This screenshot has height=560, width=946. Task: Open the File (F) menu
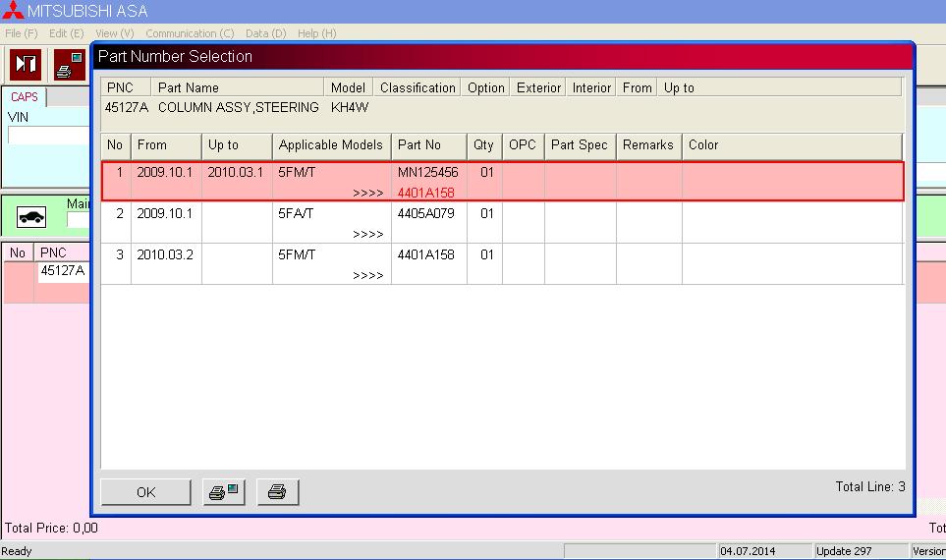tap(21, 33)
